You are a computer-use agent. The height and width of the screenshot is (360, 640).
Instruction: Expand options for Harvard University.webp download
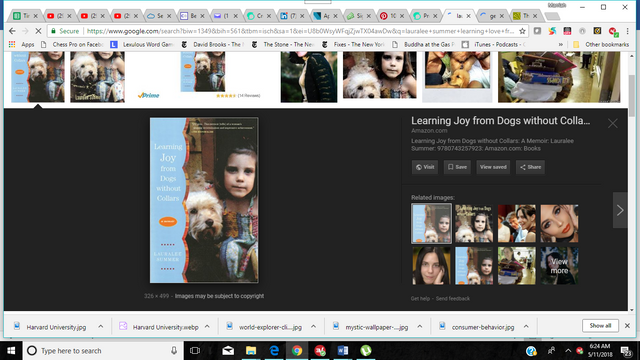pos(207,327)
